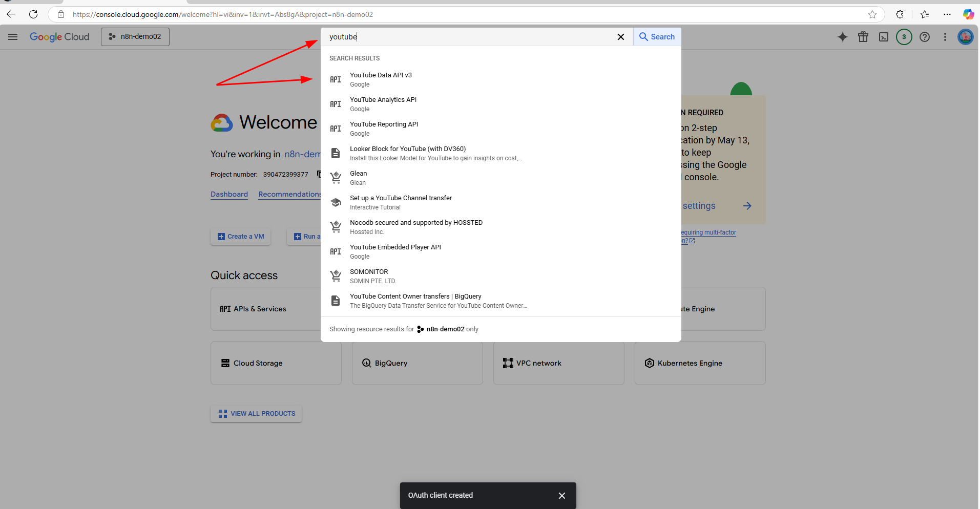Click the account profile avatar

point(966,37)
